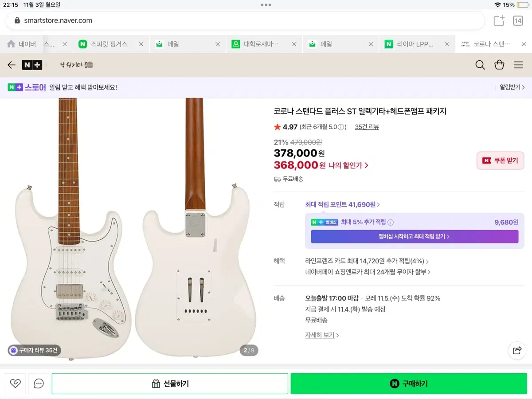
Task: Switch to the 스피릿 핑거스 tab
Action: pyautogui.click(x=108, y=44)
